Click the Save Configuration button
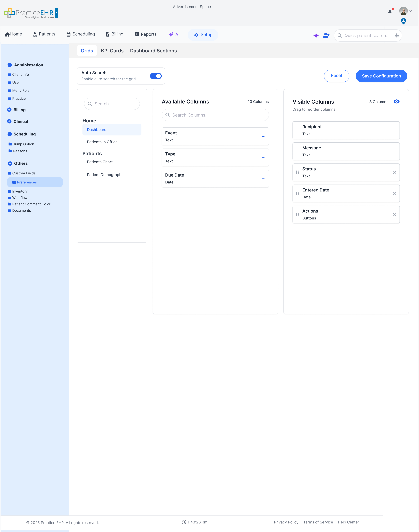Image resolution: width=419 pixels, height=532 pixels. (x=381, y=76)
